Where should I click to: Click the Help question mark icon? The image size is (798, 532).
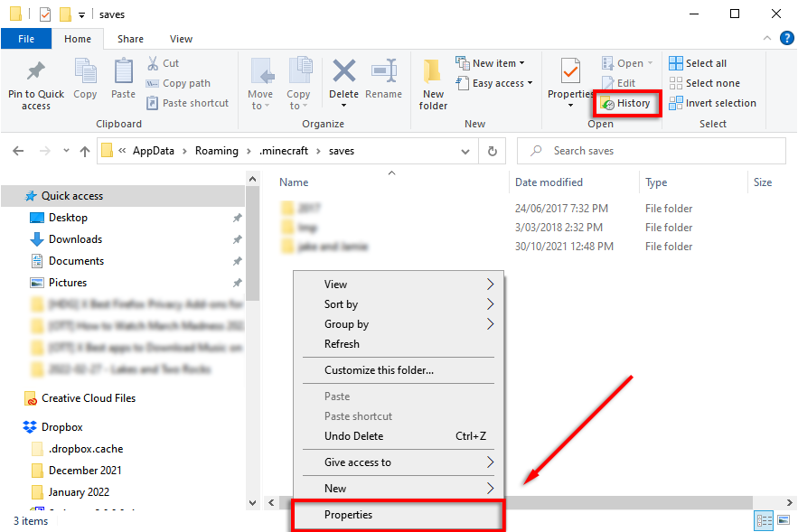coord(786,39)
